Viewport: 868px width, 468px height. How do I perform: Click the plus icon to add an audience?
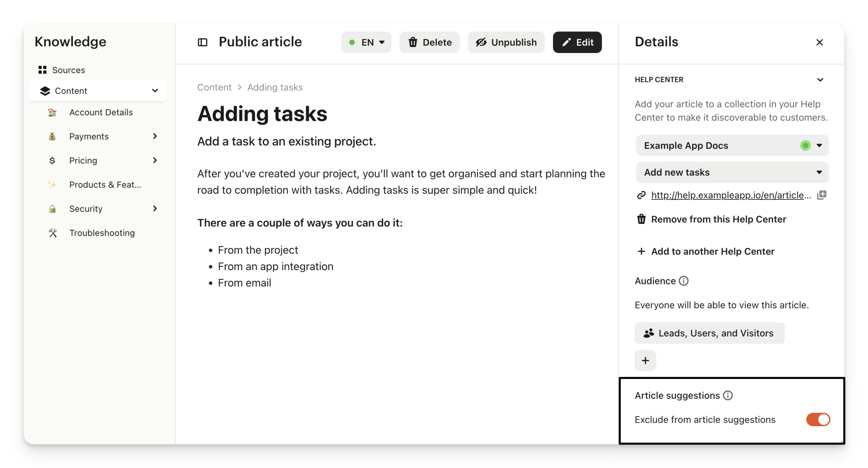(x=645, y=360)
